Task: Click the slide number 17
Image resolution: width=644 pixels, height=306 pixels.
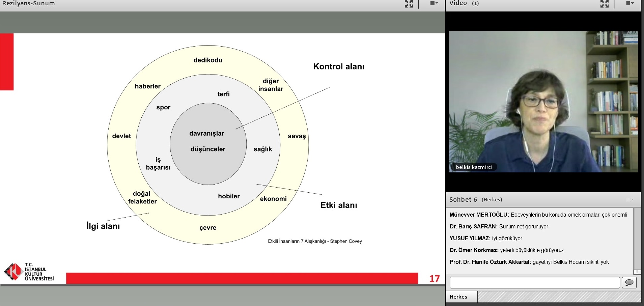Action: click(434, 279)
